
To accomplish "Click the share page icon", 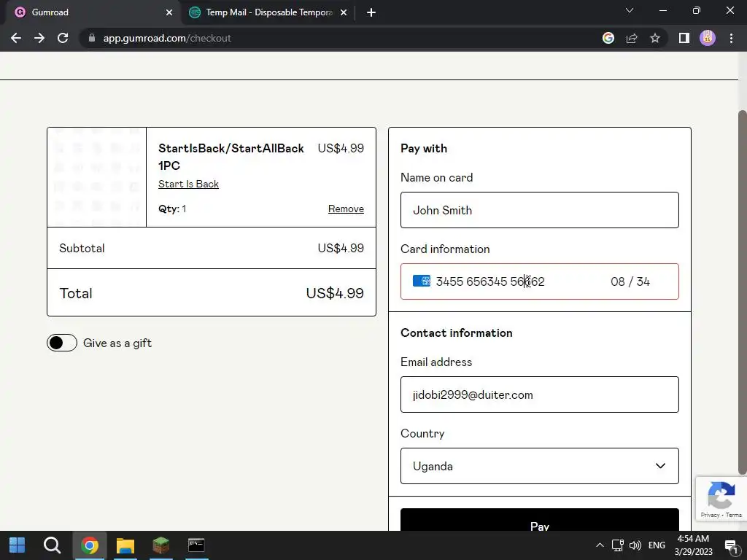I will [632, 38].
